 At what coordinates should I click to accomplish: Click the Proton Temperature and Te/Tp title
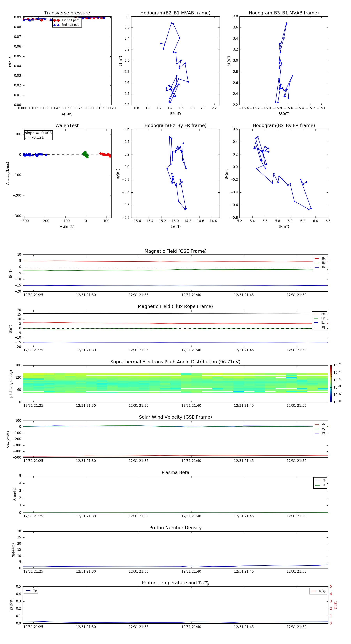tap(175, 583)
